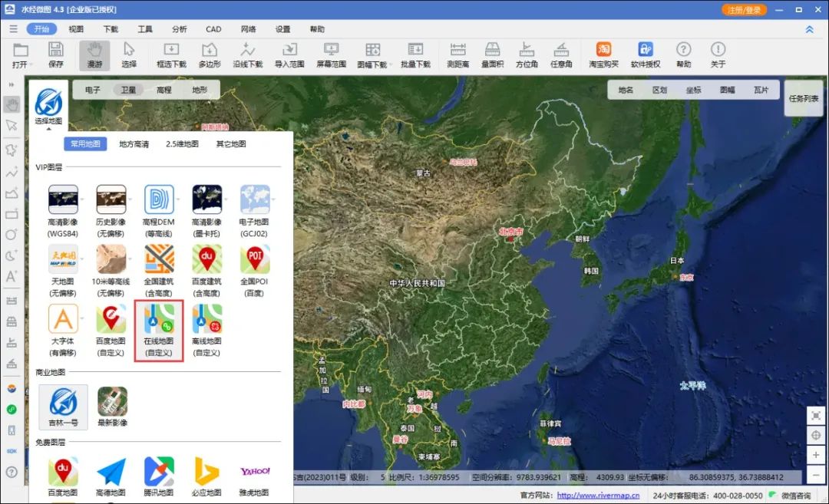The image size is (829, 504).
Task: Toggle the 地形 map type
Action: click(200, 91)
